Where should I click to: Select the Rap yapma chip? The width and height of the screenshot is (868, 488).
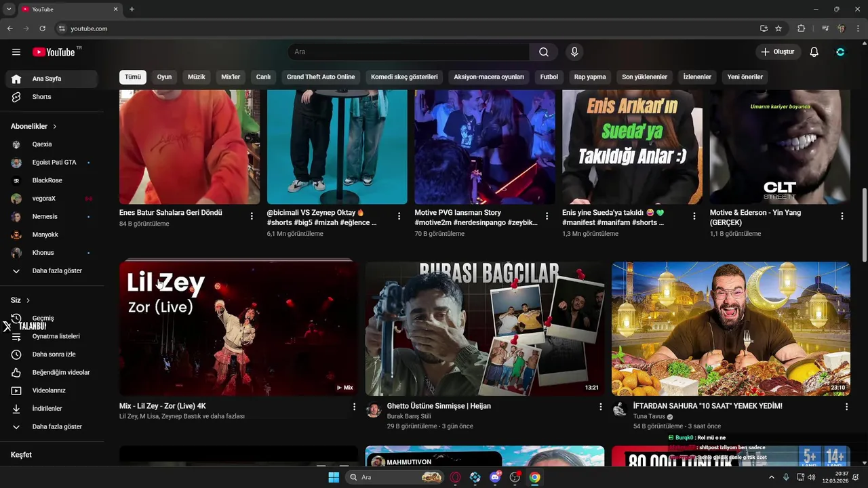[590, 77]
